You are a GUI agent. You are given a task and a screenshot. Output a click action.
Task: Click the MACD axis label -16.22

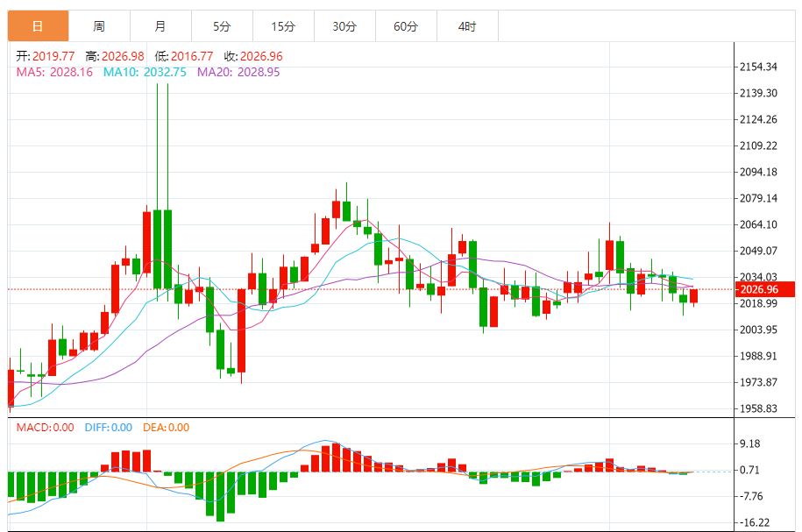tap(755, 522)
